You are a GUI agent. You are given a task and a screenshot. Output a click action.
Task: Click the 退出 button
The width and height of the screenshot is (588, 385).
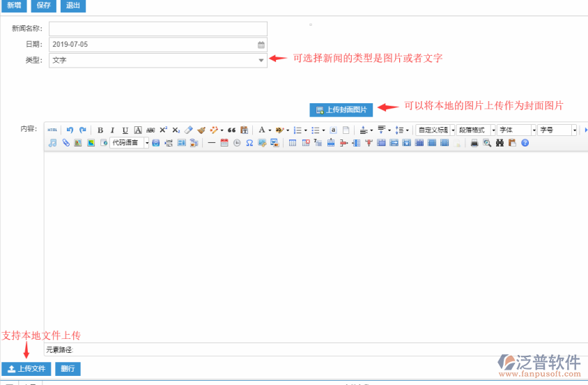tap(73, 6)
